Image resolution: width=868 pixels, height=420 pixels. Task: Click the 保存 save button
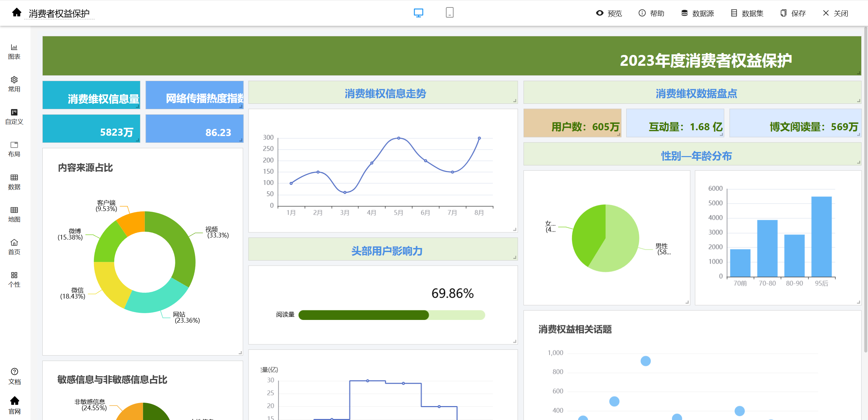coord(793,13)
